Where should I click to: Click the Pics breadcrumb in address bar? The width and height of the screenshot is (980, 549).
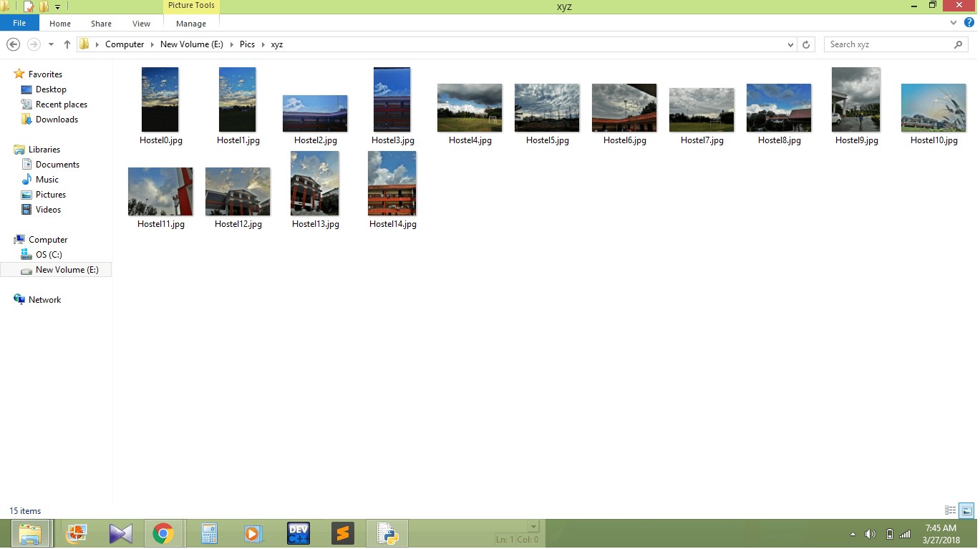point(247,44)
